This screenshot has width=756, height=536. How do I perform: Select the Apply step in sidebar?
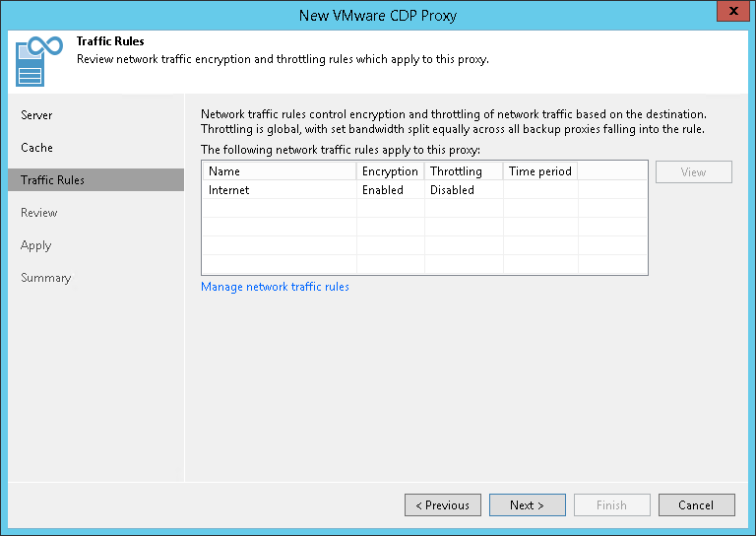coord(36,245)
